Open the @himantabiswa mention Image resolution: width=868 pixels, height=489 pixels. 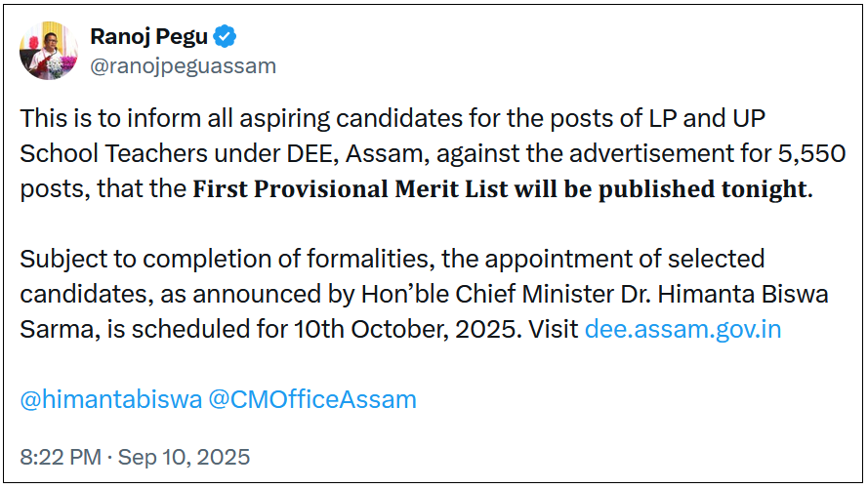click(x=111, y=399)
